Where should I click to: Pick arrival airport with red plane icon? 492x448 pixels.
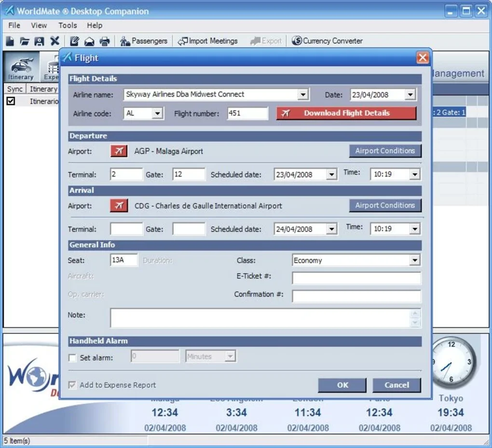pyautogui.click(x=119, y=205)
